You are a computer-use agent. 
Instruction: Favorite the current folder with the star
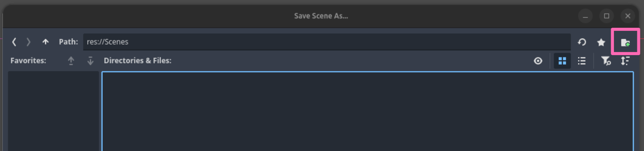point(601,42)
